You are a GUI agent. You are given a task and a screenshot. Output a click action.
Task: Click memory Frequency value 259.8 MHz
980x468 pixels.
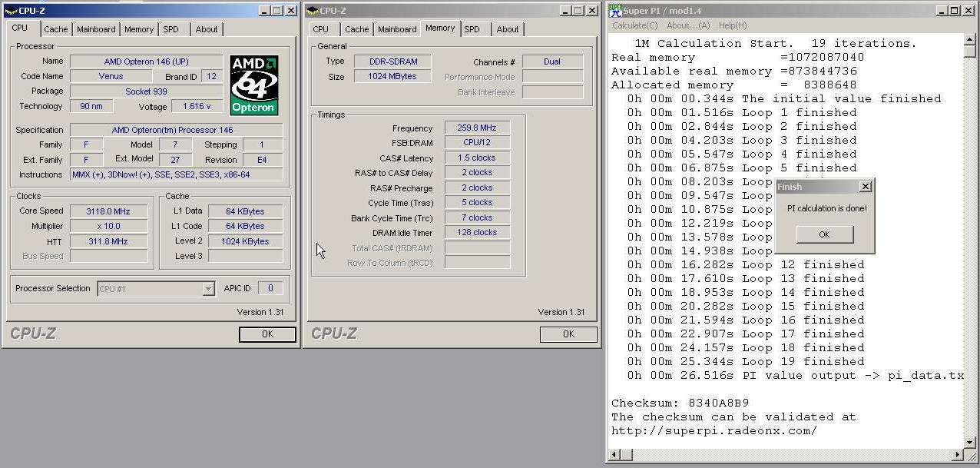pos(476,128)
